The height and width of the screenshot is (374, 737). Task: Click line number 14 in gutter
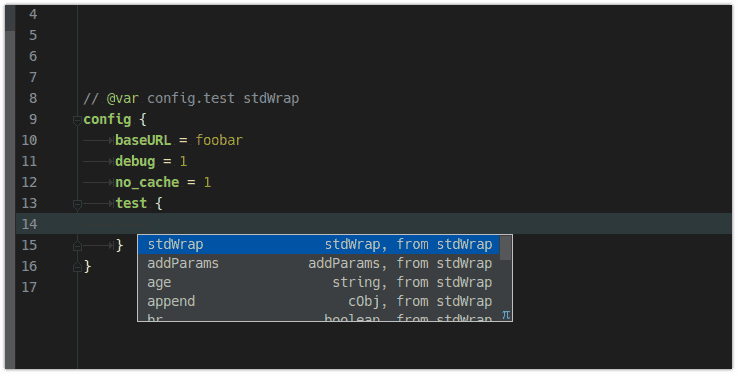point(29,224)
